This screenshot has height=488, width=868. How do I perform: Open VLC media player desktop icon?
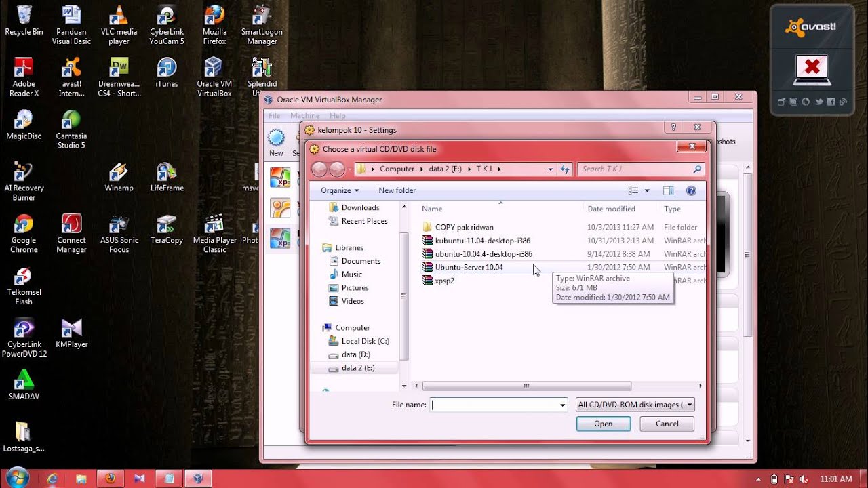tap(119, 24)
